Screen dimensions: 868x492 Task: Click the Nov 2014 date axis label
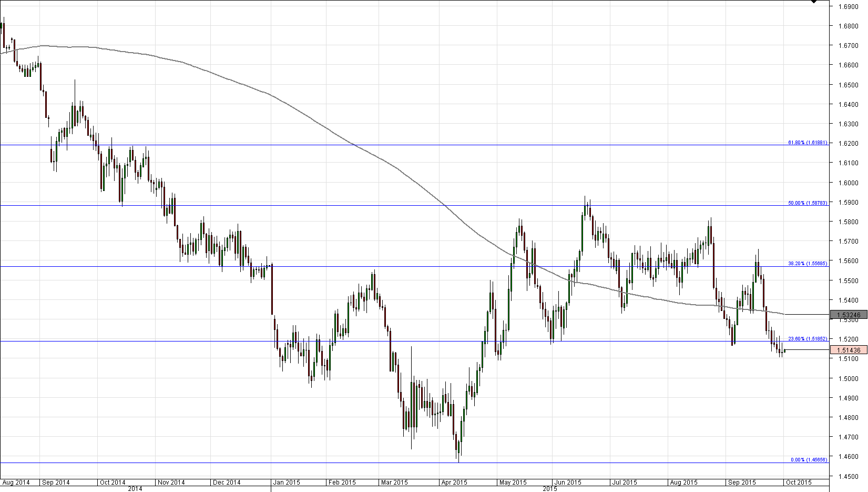[171, 483]
